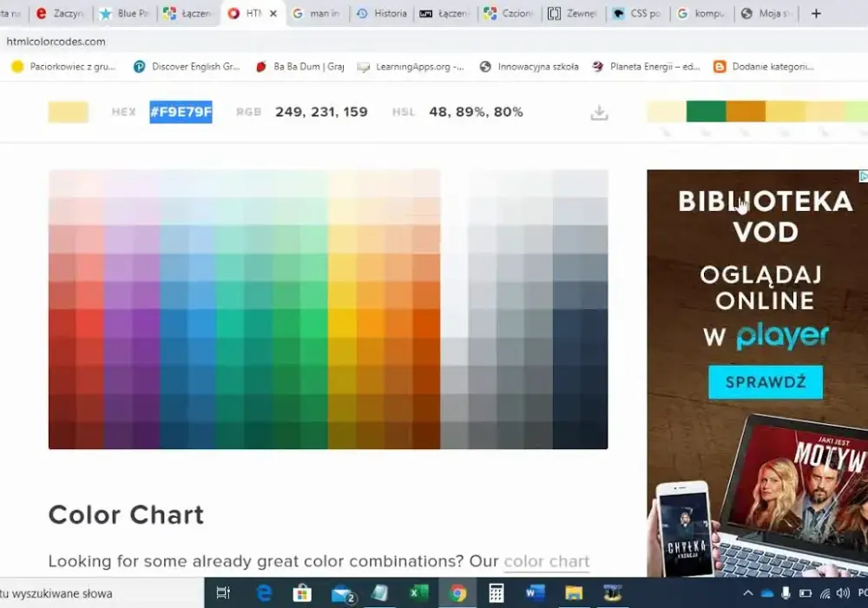Pick the bright blue color in the chart
Image resolution: width=868 pixels, height=608 pixels.
click(x=201, y=323)
